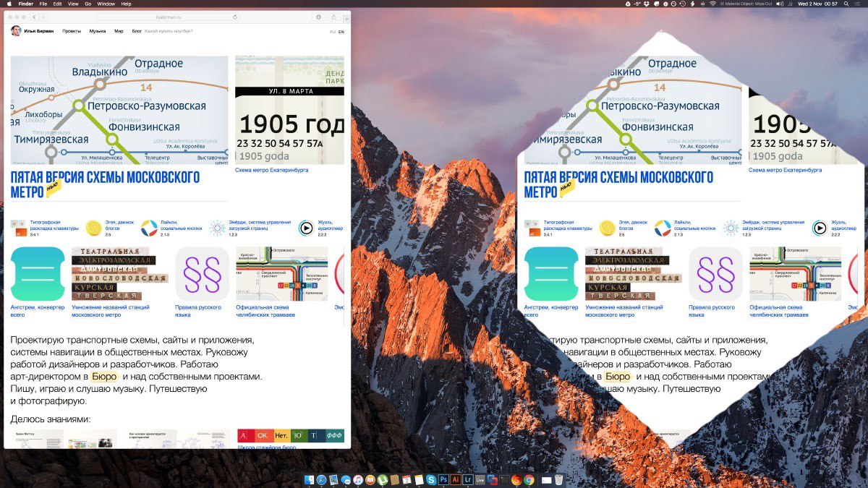The image size is (868, 488).
Task: Open the Музыка section
Action: [98, 31]
